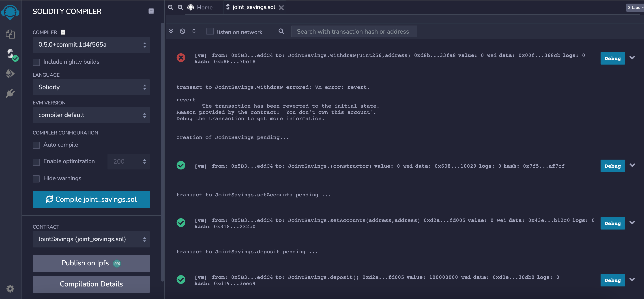Click the add compiler plus icon
The image size is (644, 299).
(63, 32)
